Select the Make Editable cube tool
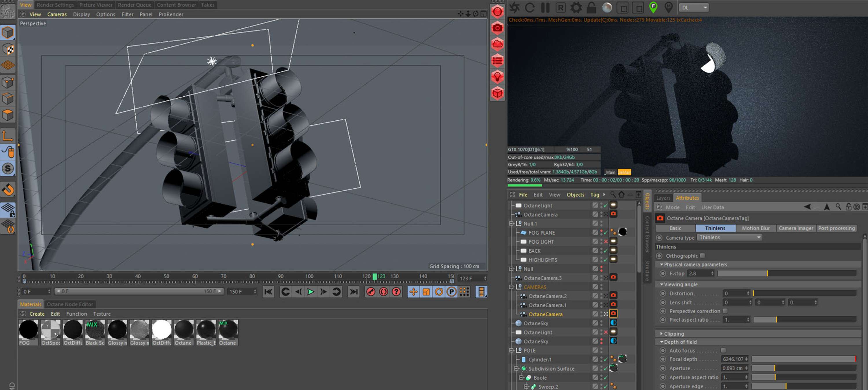This screenshot has height=390, width=868. (8, 33)
